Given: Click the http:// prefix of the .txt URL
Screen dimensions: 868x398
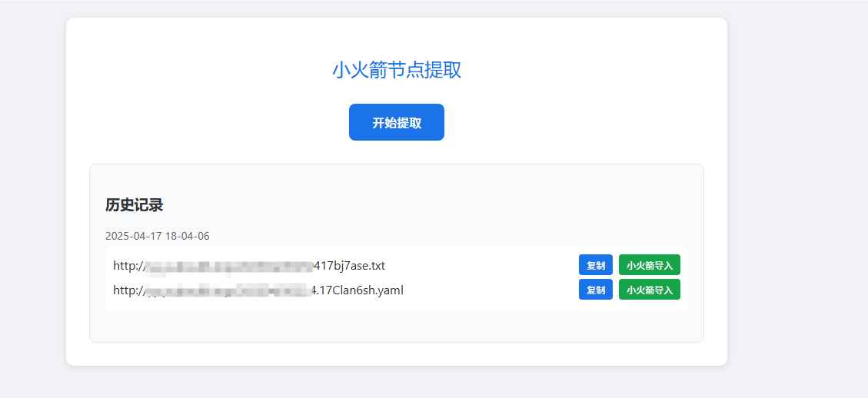Looking at the screenshot, I should (128, 266).
